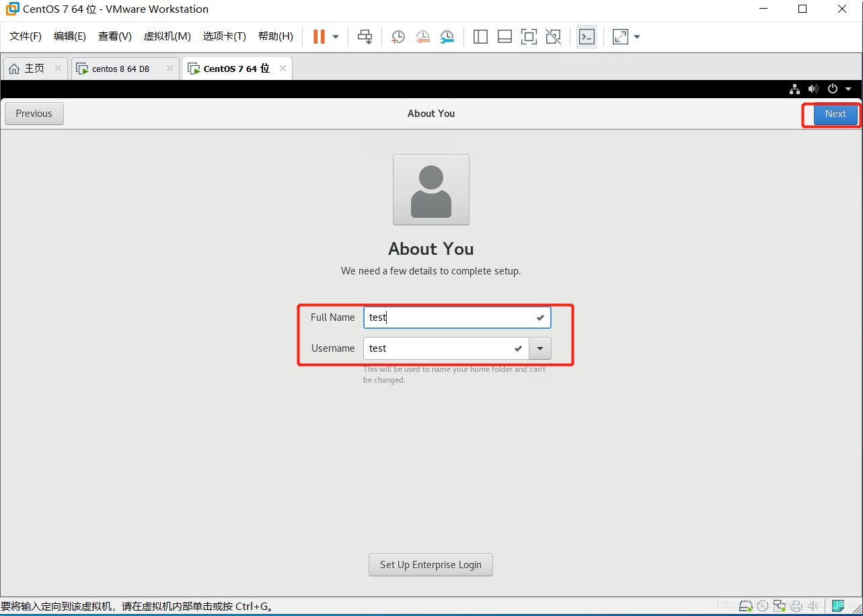The height and width of the screenshot is (616, 863).
Task: Click the guest volume speaker icon
Action: pos(813,89)
